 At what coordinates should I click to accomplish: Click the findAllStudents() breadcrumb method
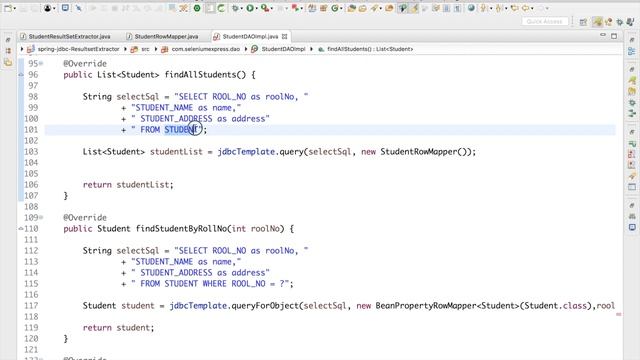click(370, 49)
